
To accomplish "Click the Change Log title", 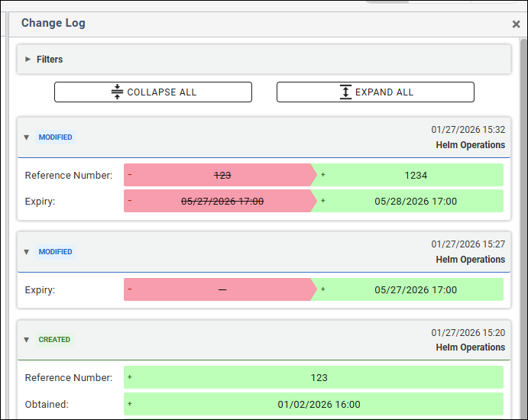I will pyautogui.click(x=53, y=23).
